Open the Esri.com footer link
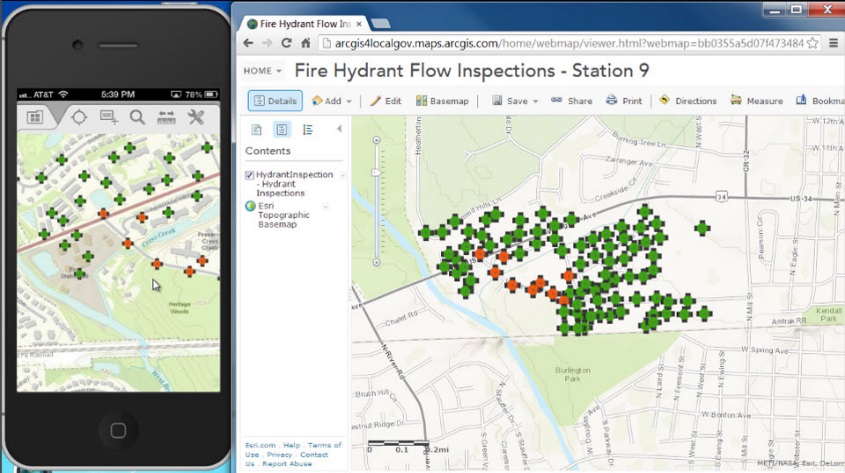 260,445
